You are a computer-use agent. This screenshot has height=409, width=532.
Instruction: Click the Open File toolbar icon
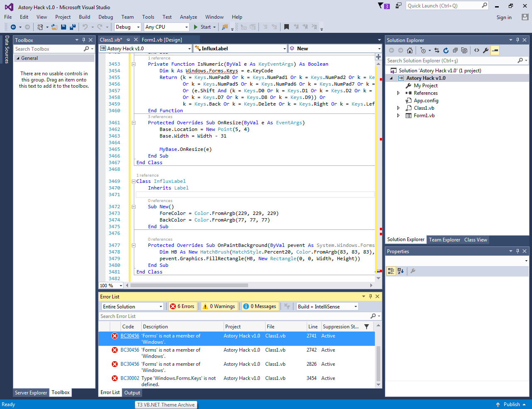click(x=54, y=27)
